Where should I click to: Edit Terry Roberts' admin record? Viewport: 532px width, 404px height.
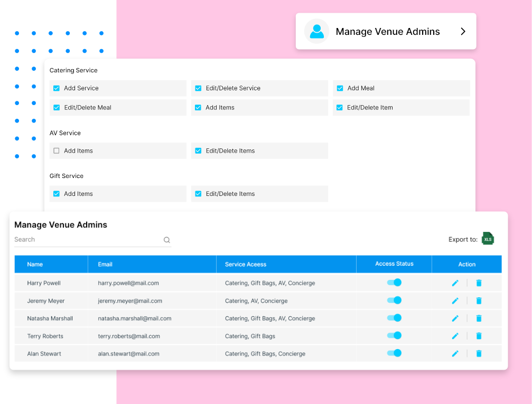pyautogui.click(x=455, y=336)
